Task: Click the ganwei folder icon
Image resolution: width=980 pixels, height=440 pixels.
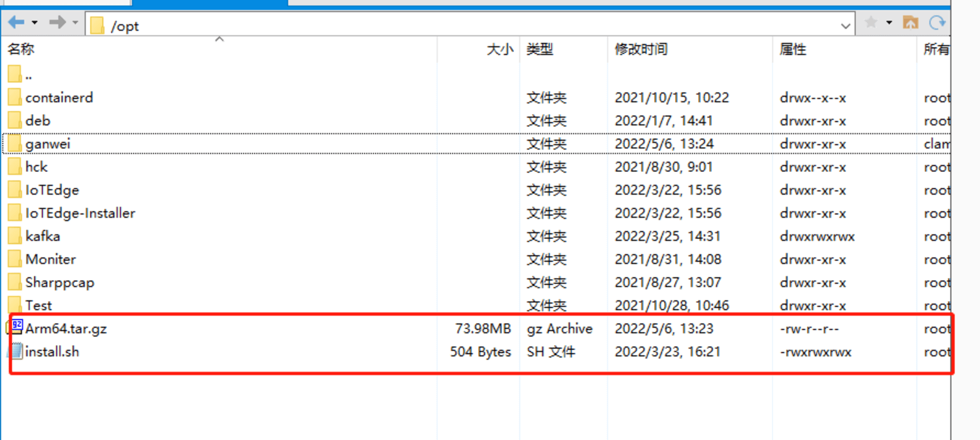Action: point(14,144)
